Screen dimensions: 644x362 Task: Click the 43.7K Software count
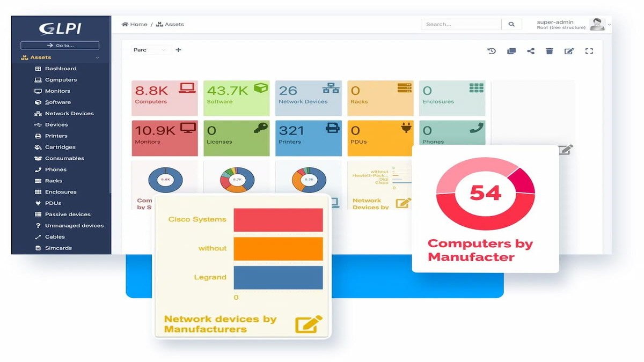point(228,90)
